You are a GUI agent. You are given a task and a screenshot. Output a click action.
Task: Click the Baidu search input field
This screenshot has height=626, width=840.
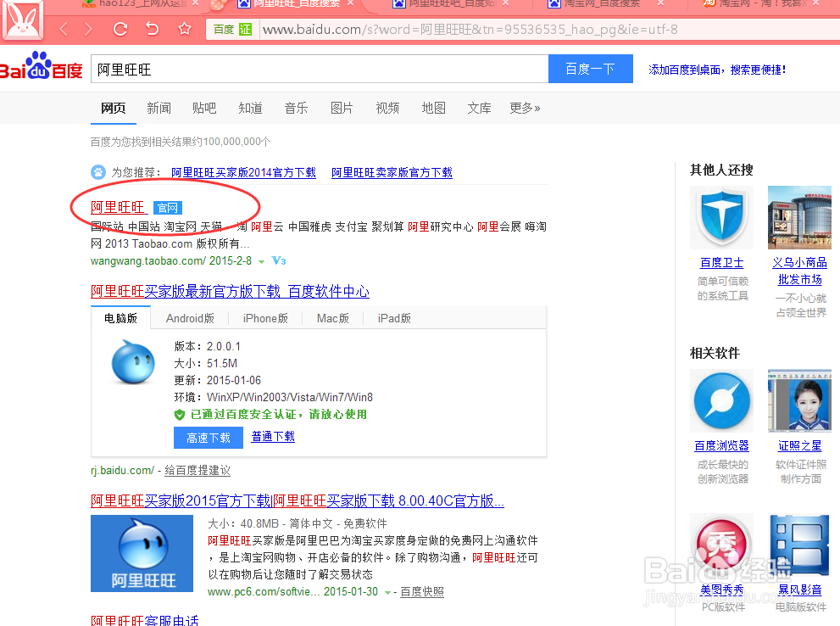tap(320, 69)
